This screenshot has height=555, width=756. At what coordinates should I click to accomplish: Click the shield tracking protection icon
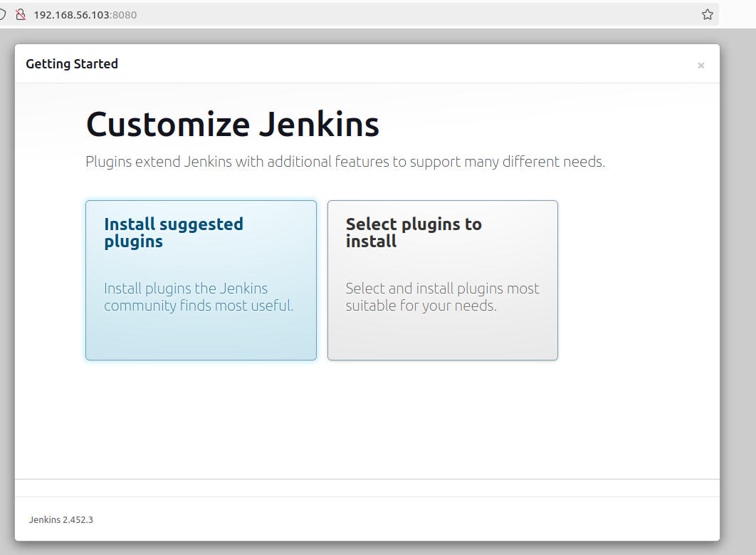[x=2, y=14]
